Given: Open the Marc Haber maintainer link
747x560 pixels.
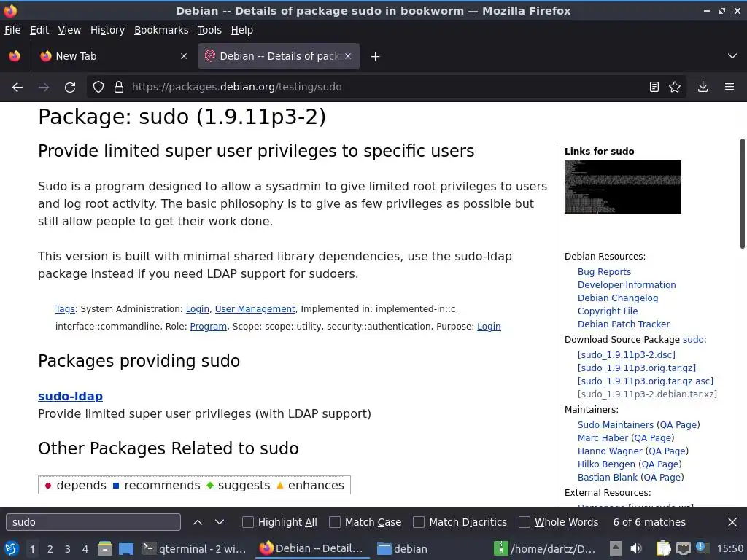Looking at the screenshot, I should pyautogui.click(x=603, y=438).
